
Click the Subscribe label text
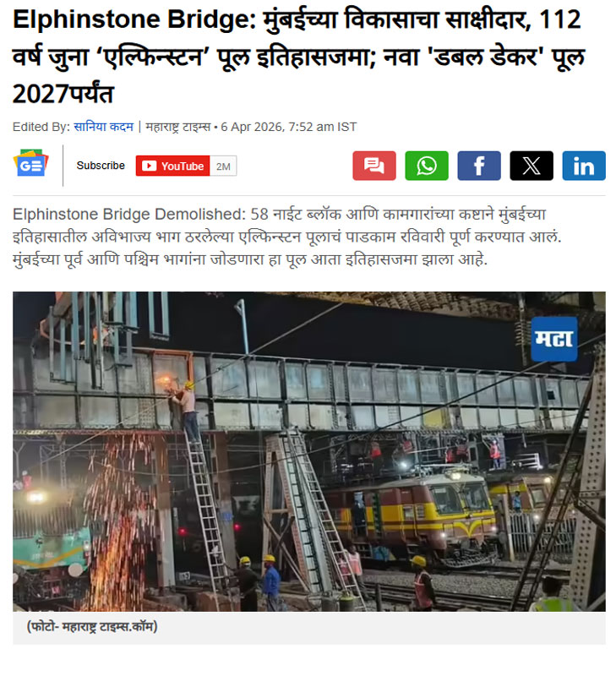(x=101, y=166)
